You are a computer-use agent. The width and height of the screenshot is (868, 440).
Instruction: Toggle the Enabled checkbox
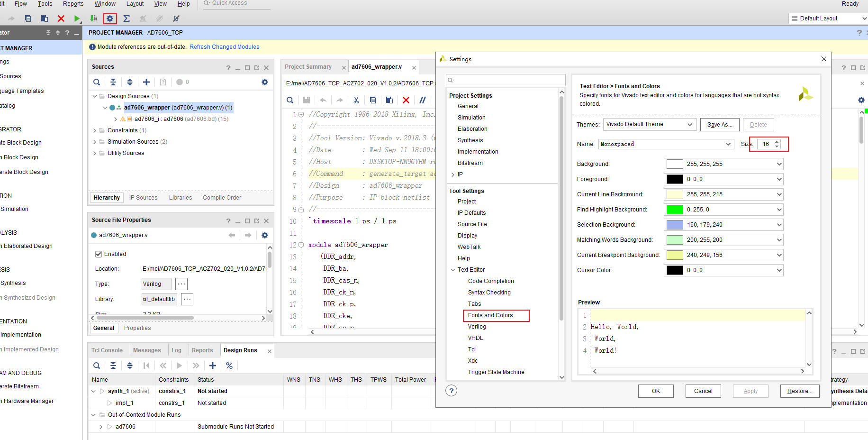(x=99, y=254)
